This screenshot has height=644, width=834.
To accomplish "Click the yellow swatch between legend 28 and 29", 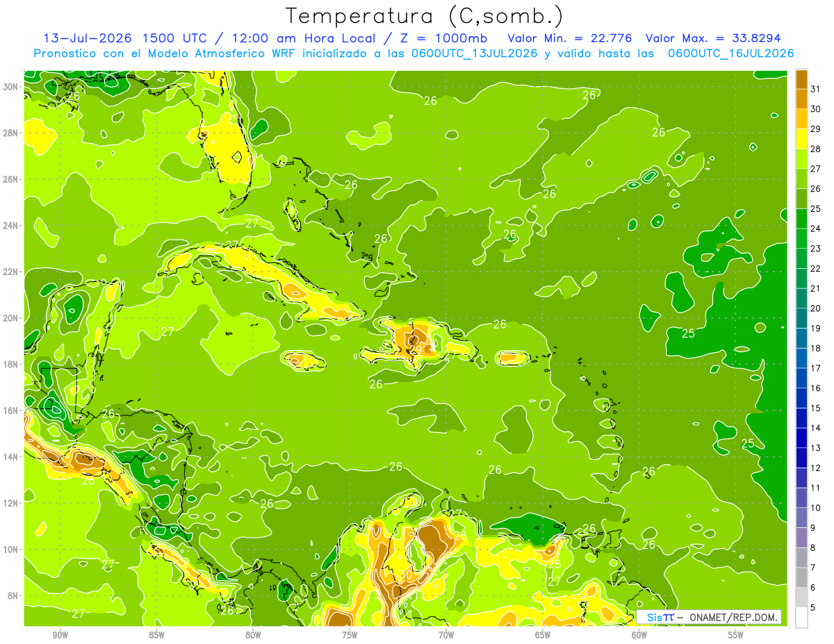I will [801, 139].
